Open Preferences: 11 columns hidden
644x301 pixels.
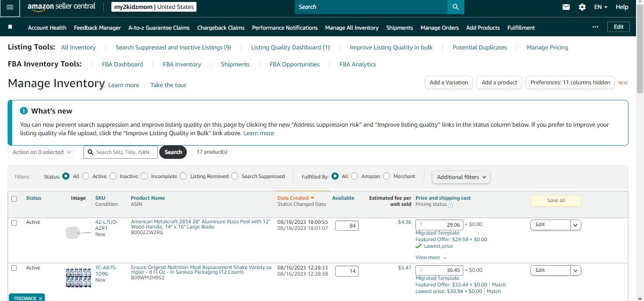[570, 82]
